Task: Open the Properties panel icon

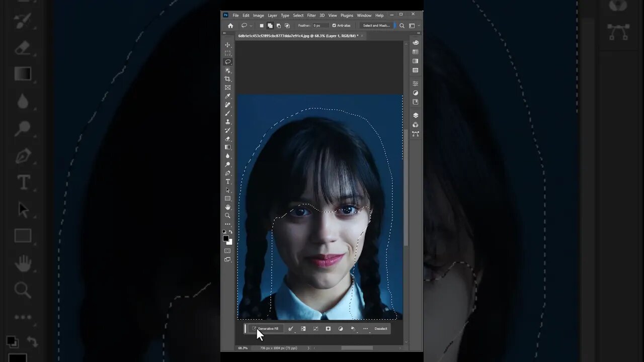Action: [416, 83]
